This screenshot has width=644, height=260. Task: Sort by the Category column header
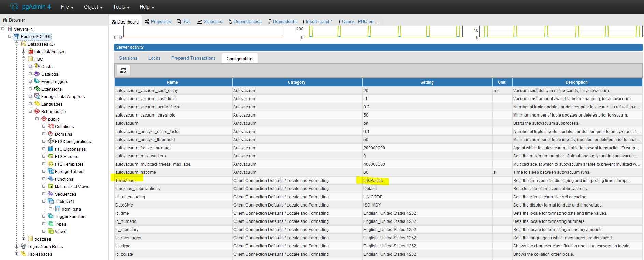297,82
